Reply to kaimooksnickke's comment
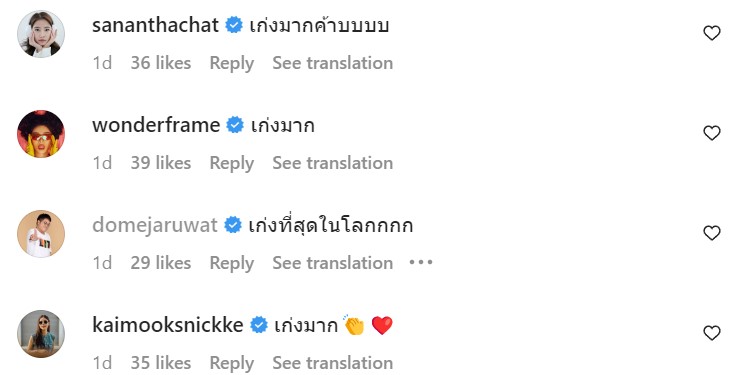The height and width of the screenshot is (375, 735). (232, 363)
